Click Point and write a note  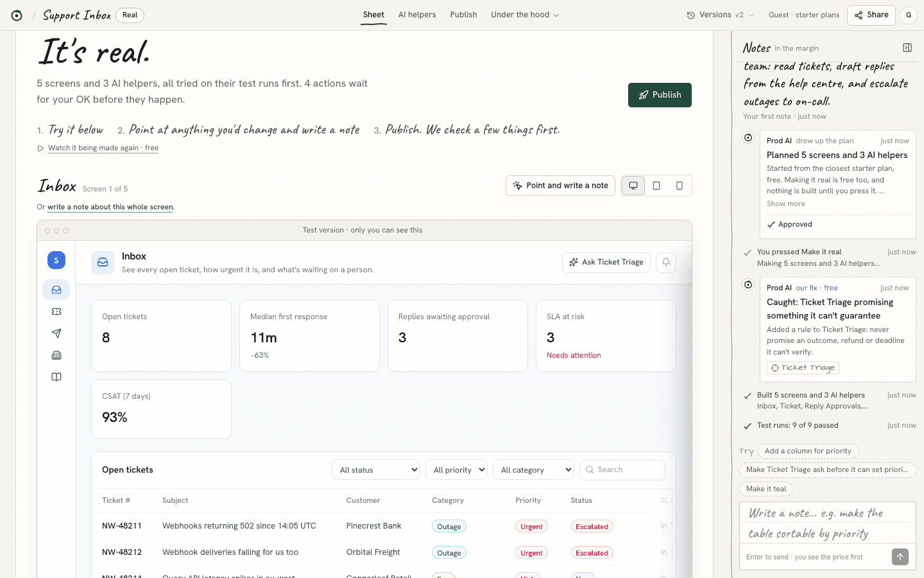click(561, 186)
